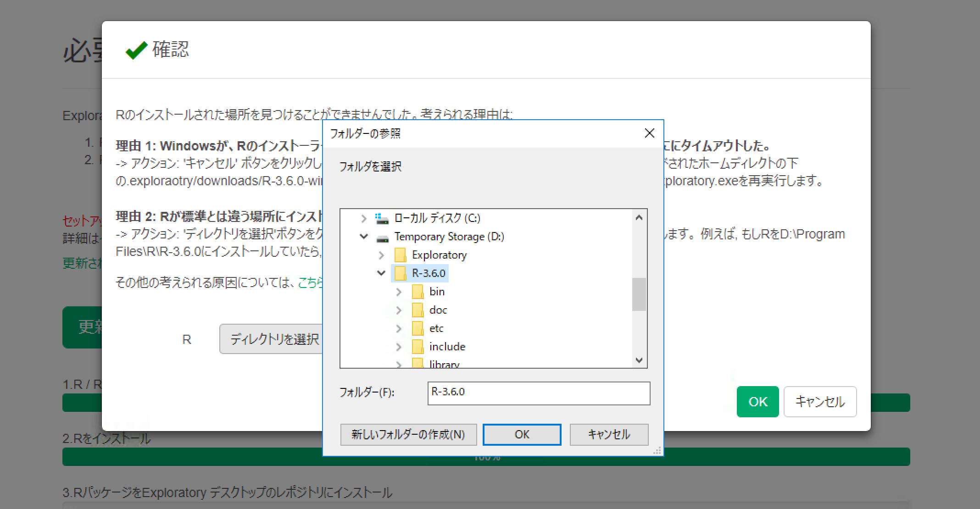The width and height of the screenshot is (980, 509).
Task: Expand the Local Disk (C:) node
Action: click(x=364, y=218)
